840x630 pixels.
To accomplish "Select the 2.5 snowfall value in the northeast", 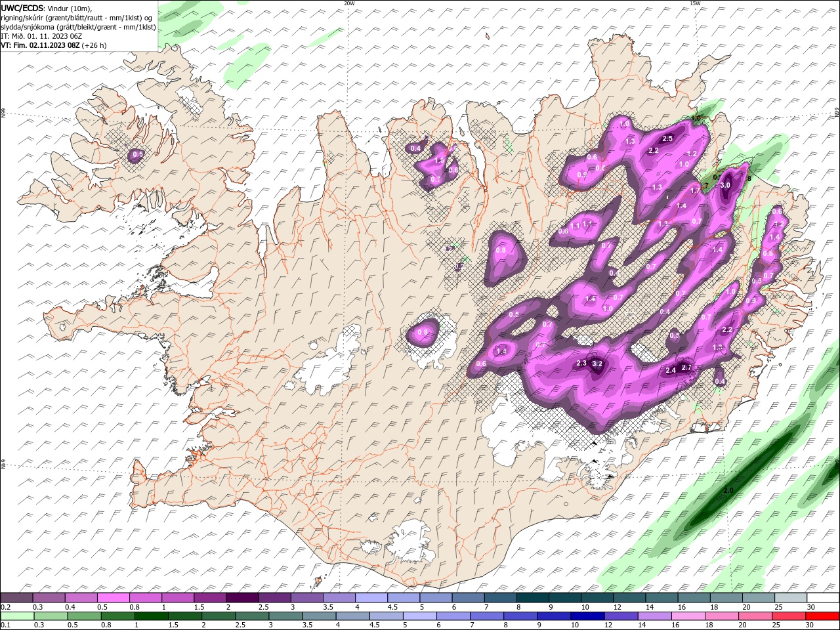I will [x=668, y=138].
